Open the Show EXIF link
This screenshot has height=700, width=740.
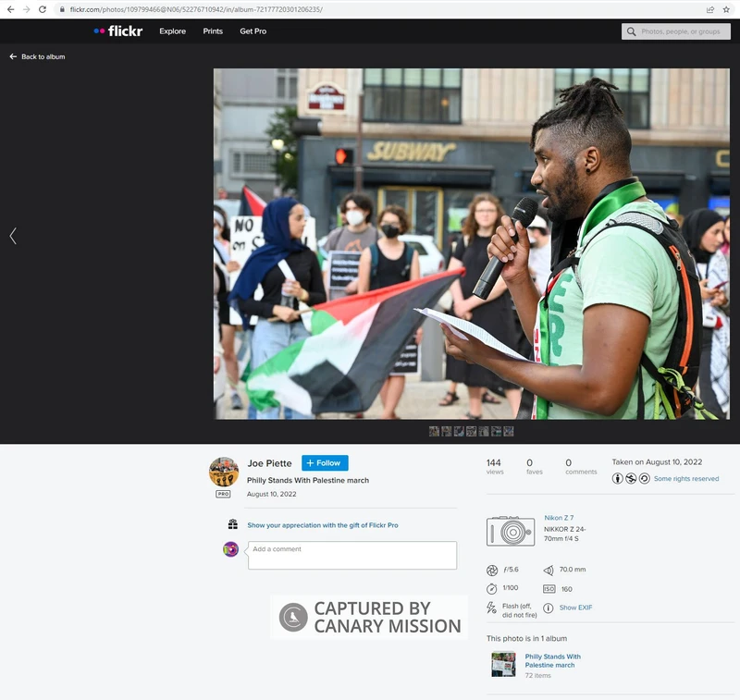[x=575, y=608]
